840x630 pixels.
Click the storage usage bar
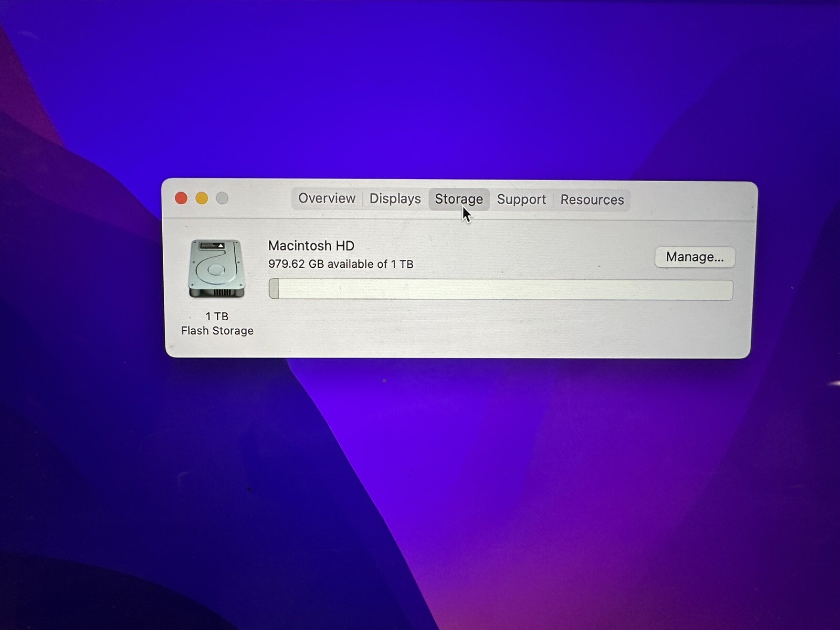click(501, 289)
